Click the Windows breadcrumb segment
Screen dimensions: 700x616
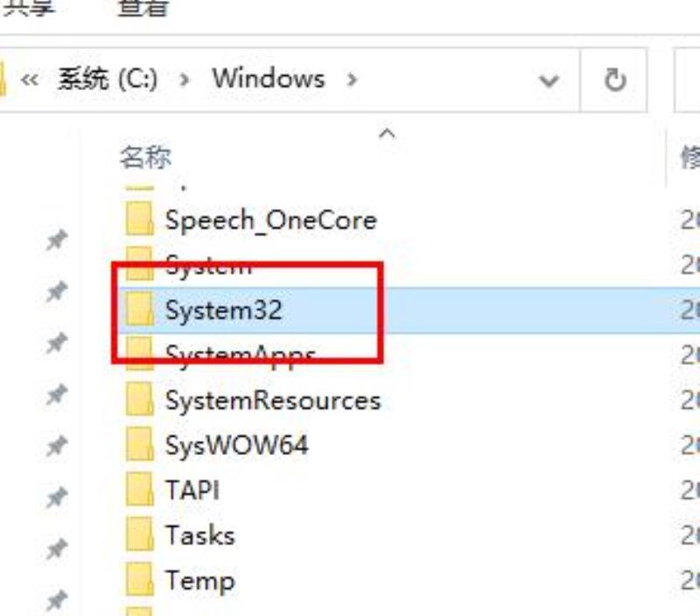[x=269, y=79]
